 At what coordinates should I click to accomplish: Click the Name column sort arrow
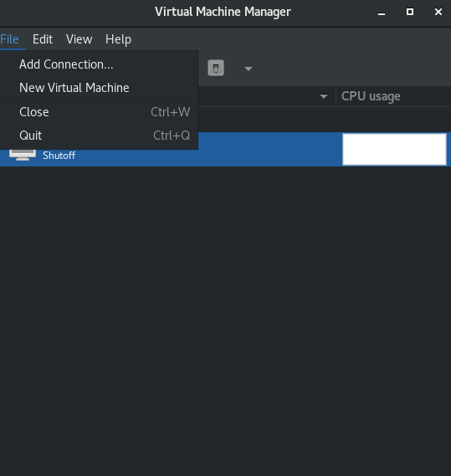pos(324,96)
